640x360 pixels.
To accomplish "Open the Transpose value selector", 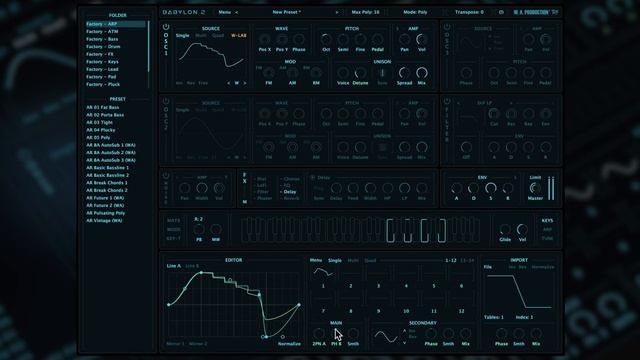I will pyautogui.click(x=469, y=12).
